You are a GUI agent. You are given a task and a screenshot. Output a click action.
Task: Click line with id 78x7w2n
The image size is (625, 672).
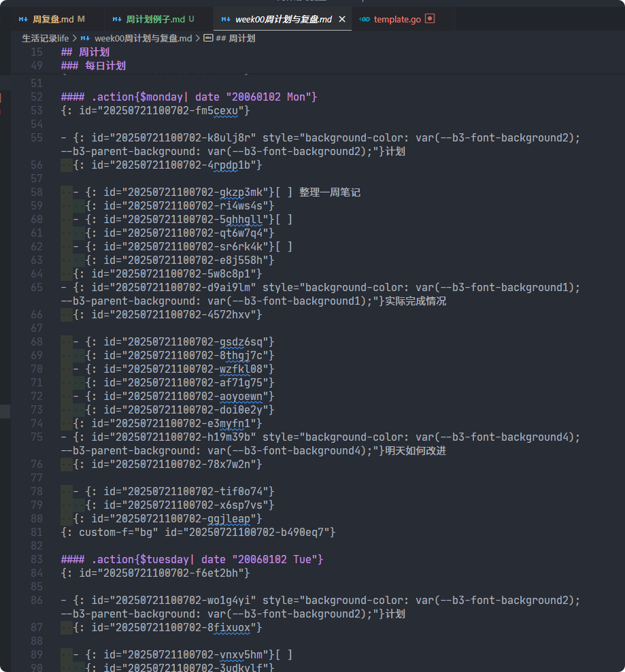pyautogui.click(x=167, y=464)
